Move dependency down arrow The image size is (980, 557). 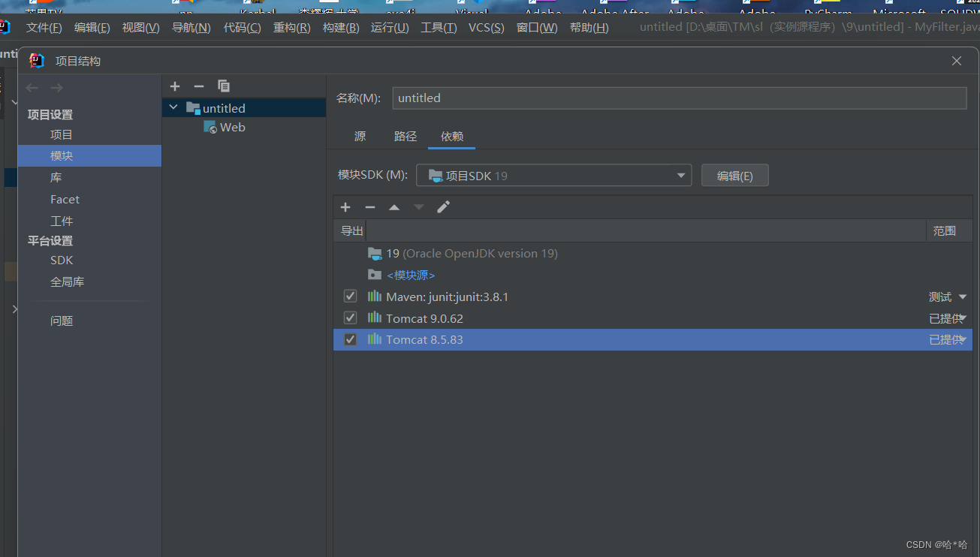click(419, 207)
